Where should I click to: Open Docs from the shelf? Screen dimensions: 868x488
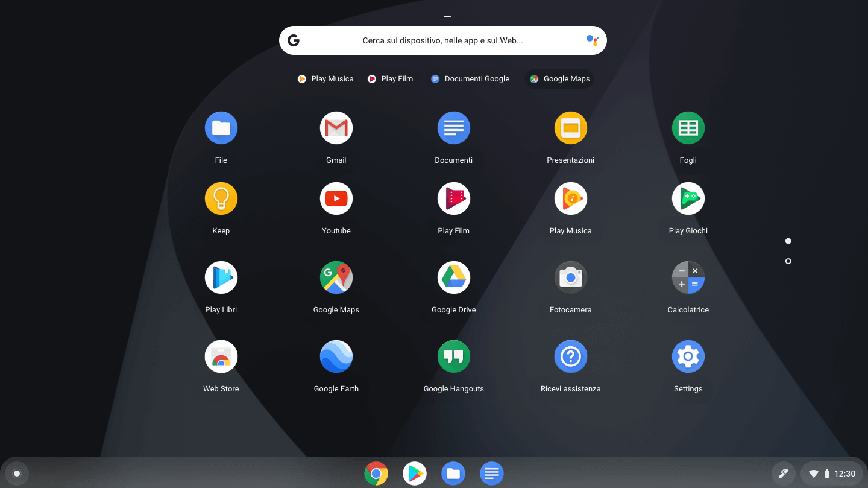point(492,474)
